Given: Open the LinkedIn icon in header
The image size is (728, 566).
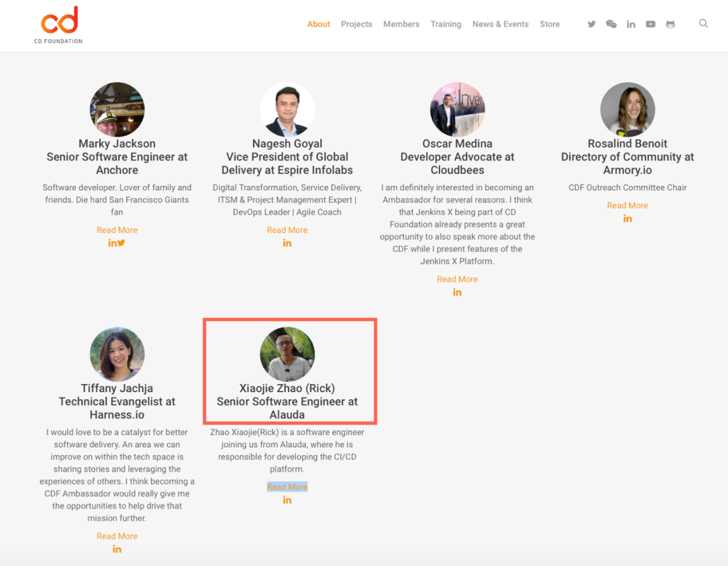Looking at the screenshot, I should tap(630, 24).
